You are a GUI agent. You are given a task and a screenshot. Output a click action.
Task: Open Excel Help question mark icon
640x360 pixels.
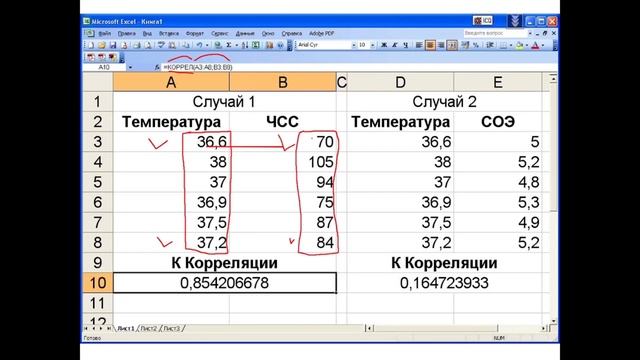(280, 45)
